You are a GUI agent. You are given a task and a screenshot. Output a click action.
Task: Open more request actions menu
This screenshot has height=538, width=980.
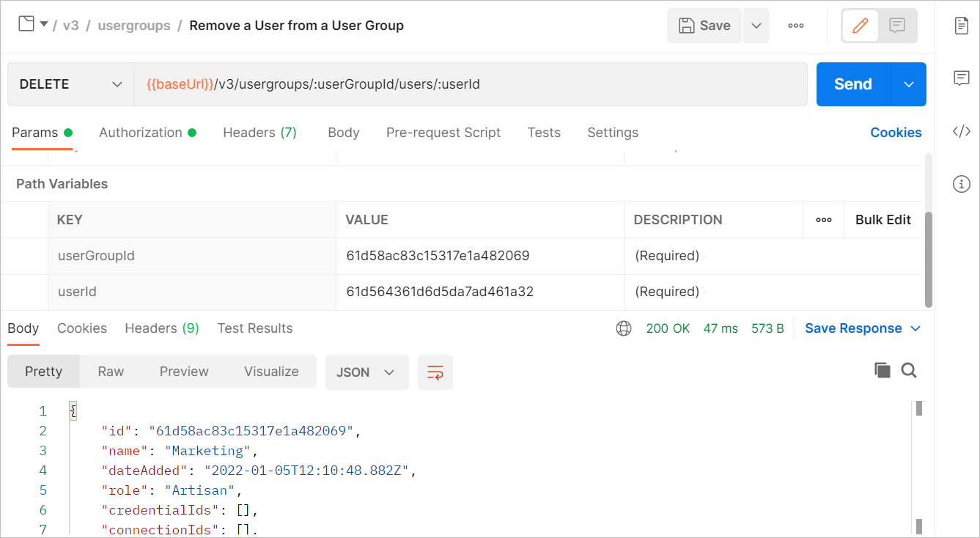pos(796,25)
